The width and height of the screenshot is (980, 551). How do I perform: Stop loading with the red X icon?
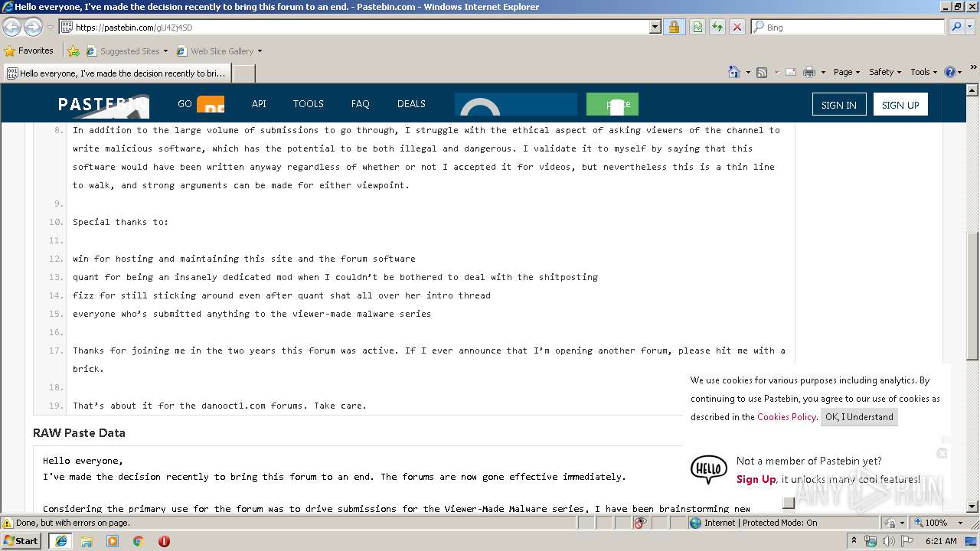[737, 27]
